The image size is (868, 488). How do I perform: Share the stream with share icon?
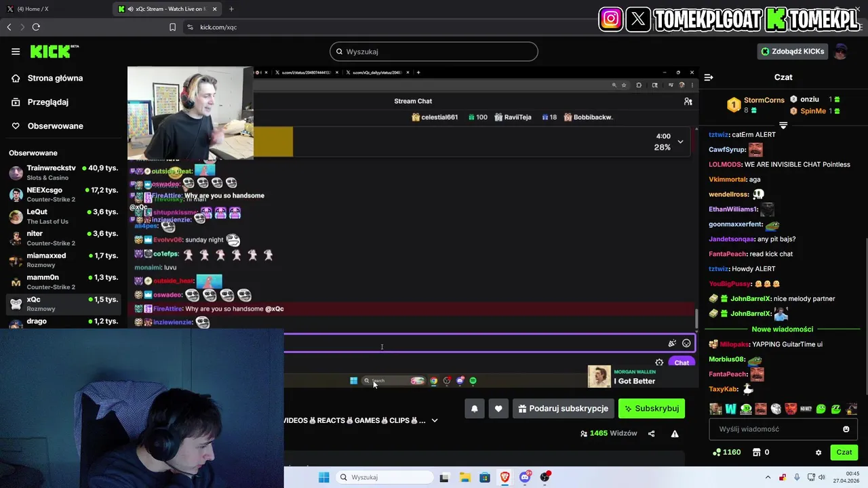tap(652, 434)
